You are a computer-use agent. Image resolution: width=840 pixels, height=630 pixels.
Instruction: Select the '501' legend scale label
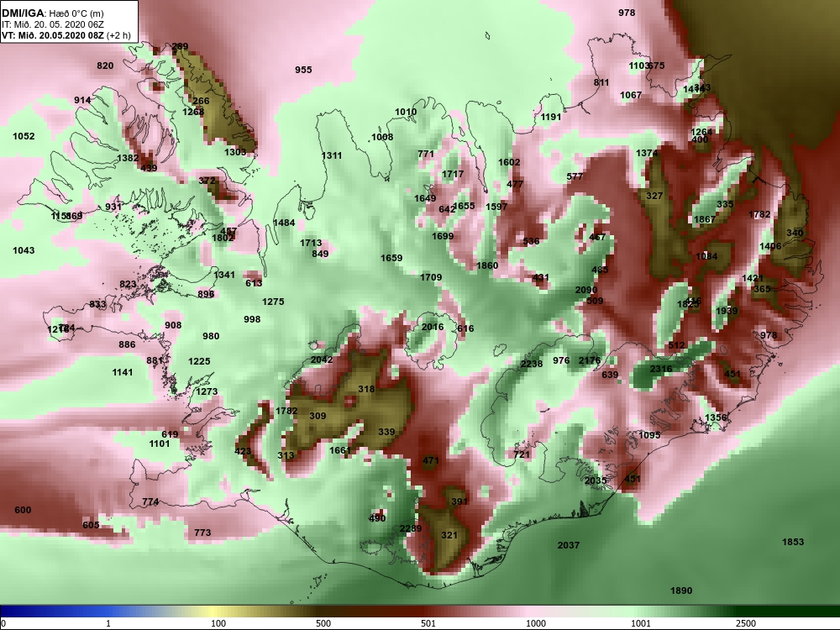(x=428, y=623)
